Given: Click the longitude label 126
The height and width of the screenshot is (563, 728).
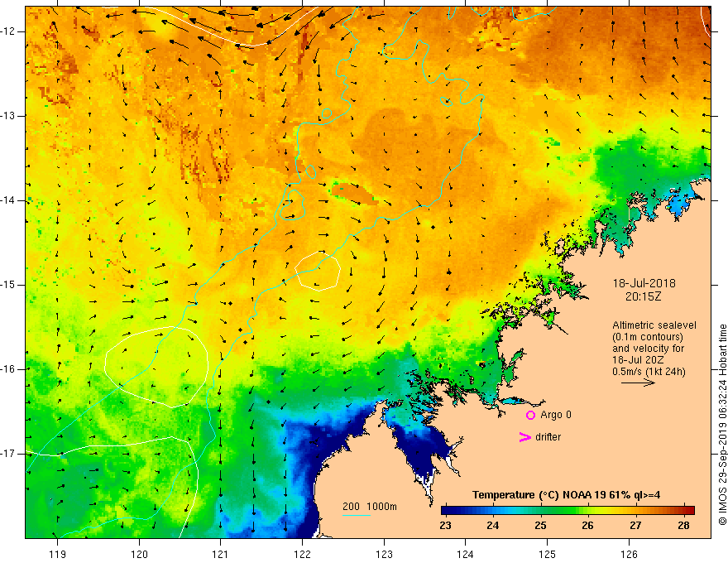Looking at the screenshot, I should [x=629, y=554].
